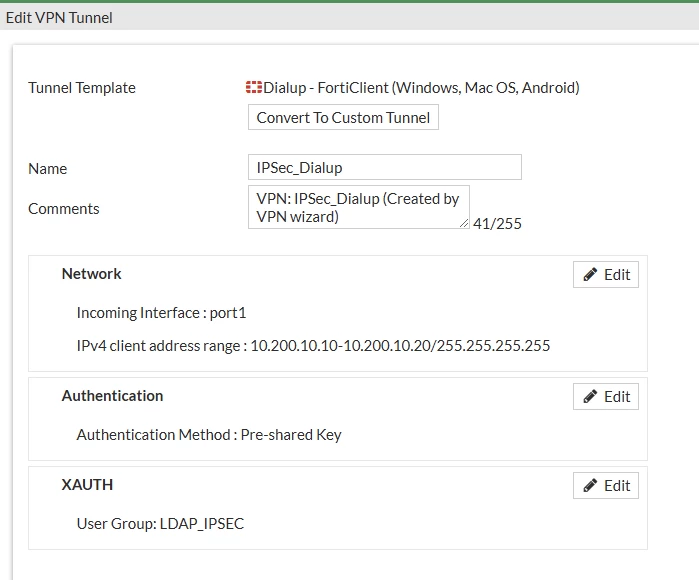Click the Comments field label
The height and width of the screenshot is (580, 699).
(64, 209)
